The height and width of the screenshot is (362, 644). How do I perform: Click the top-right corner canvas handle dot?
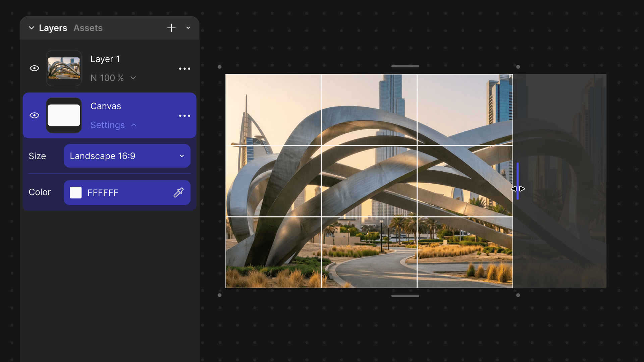(518, 67)
